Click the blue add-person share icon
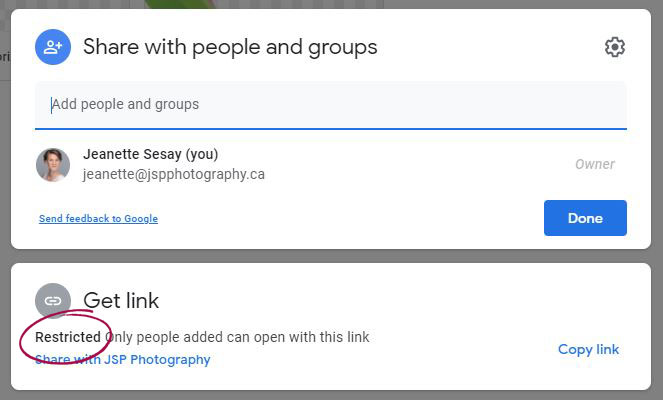Screen dimensions: 663x400 [x=53, y=47]
